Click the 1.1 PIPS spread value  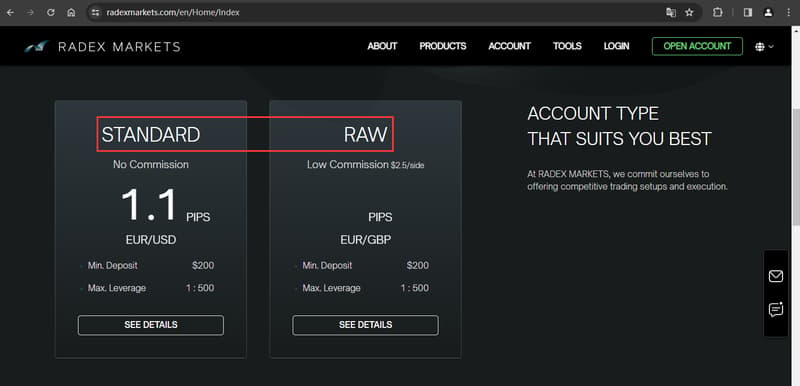pos(165,206)
